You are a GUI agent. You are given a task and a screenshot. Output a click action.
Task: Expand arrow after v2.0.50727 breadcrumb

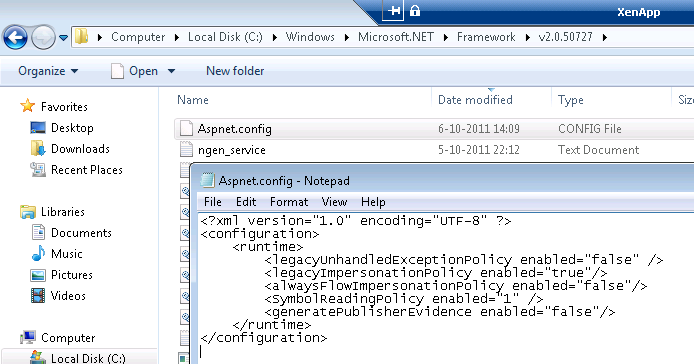605,37
